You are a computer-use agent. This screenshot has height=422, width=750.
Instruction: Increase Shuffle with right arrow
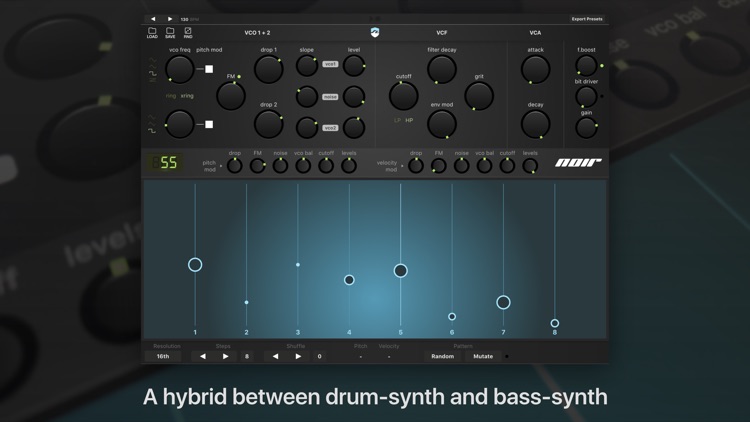298,356
